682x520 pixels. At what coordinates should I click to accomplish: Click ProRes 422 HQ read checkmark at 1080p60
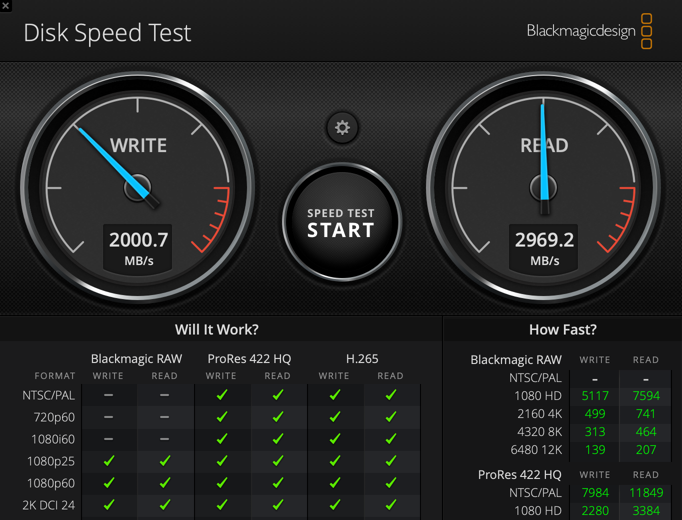[277, 483]
